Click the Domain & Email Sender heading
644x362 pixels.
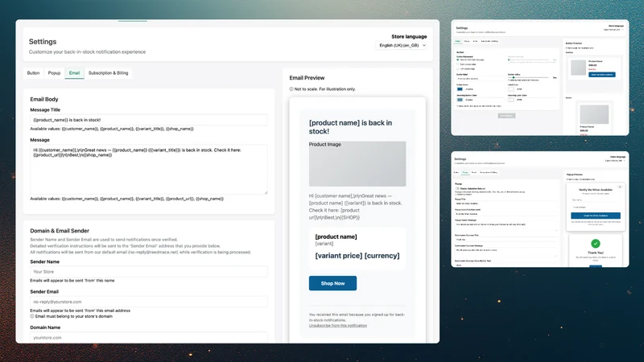[x=60, y=231]
